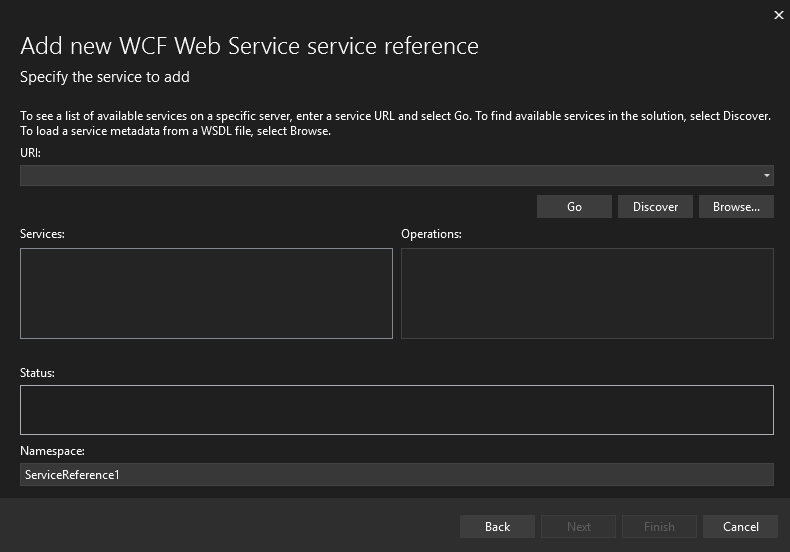Click the Namespace field with ServiceReference1

(397, 474)
